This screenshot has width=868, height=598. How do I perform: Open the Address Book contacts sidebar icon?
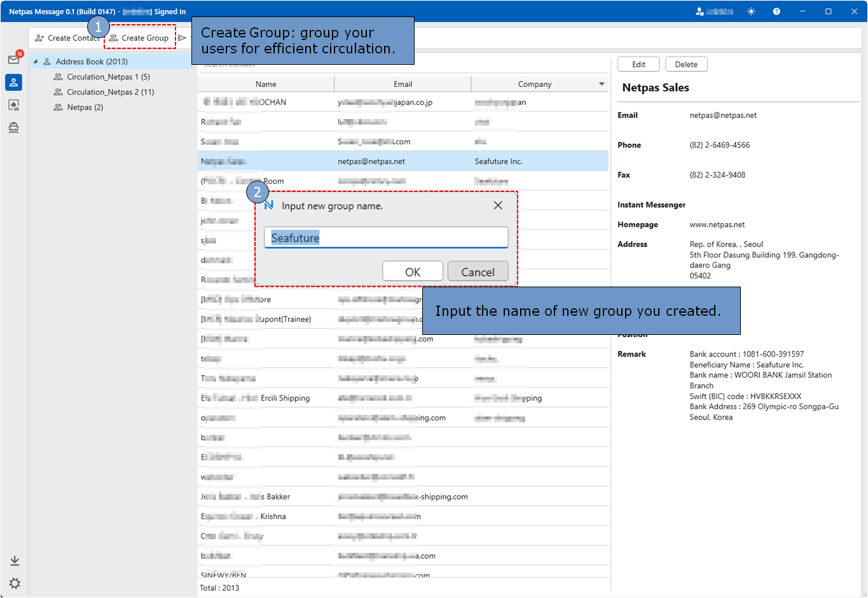13,82
